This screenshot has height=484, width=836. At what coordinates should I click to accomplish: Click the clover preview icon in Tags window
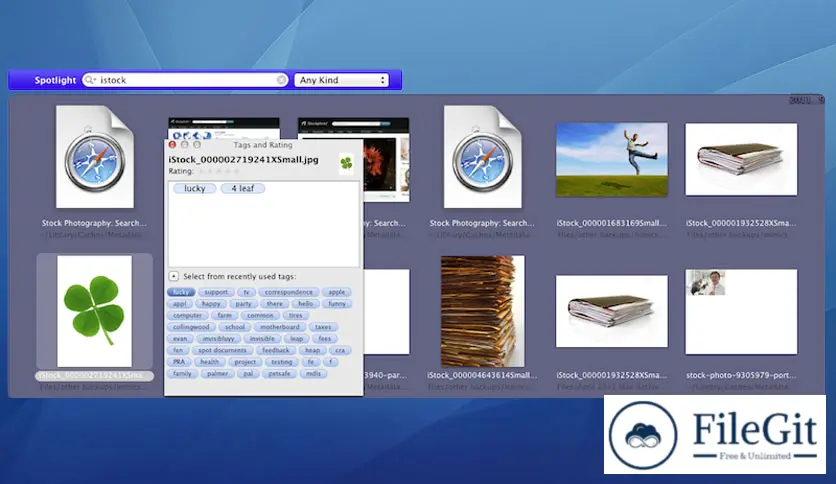tap(347, 163)
